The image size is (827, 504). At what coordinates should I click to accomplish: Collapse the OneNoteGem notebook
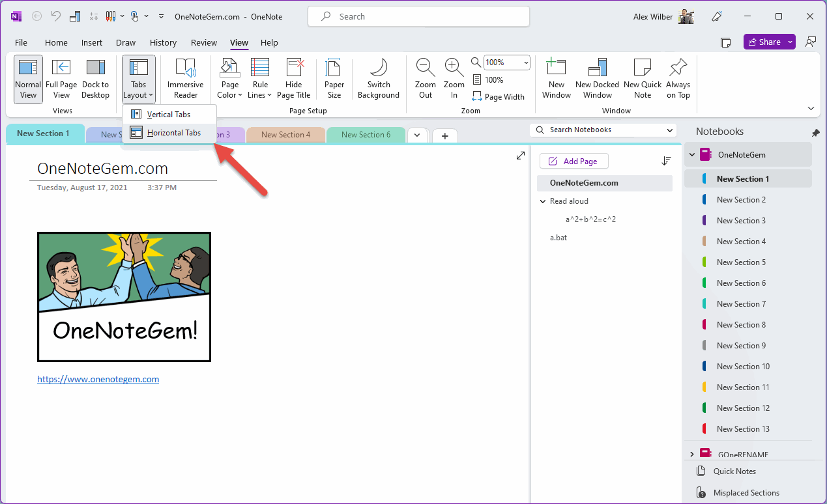692,155
